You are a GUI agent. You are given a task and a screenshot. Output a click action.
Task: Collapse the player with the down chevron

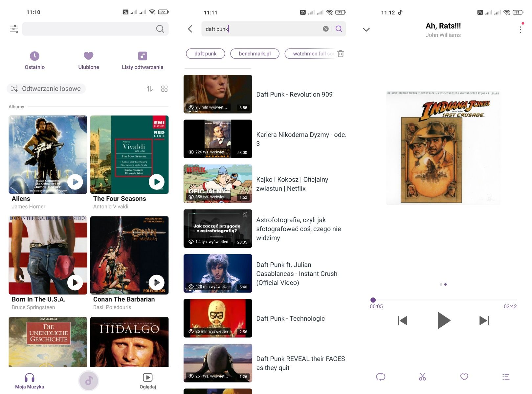(x=366, y=30)
